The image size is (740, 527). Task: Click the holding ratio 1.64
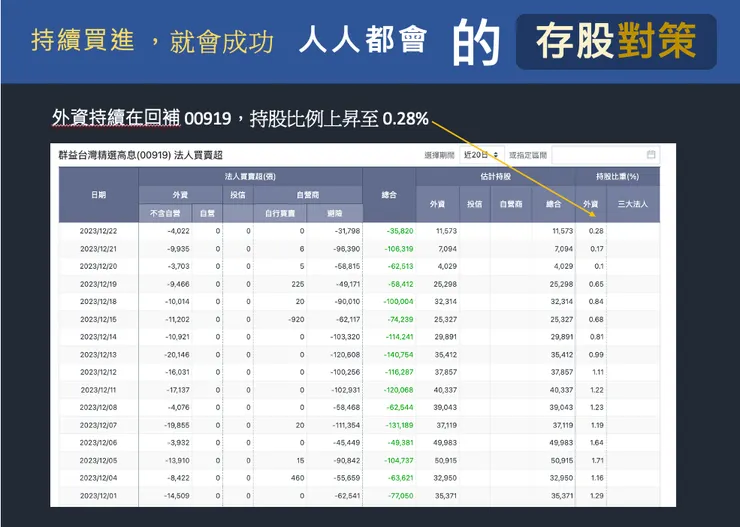597,443
